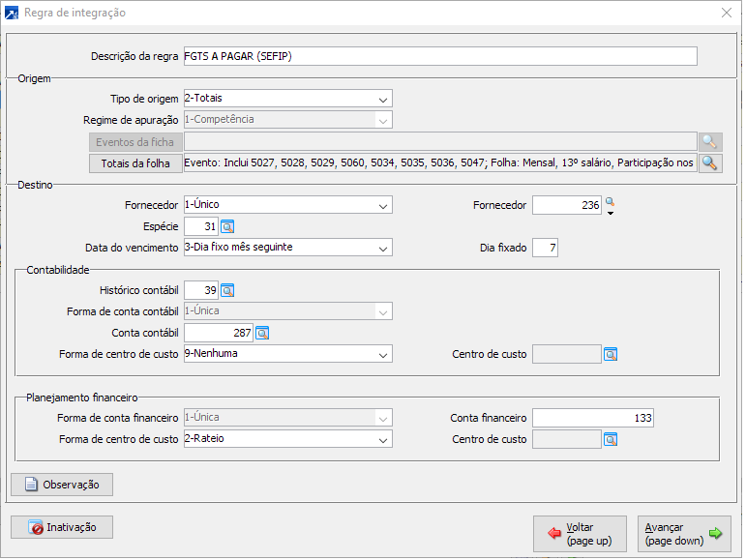The height and width of the screenshot is (560, 746).
Task: Open the Planejamento financeiro Centro de custo lookup
Action: 611,439
